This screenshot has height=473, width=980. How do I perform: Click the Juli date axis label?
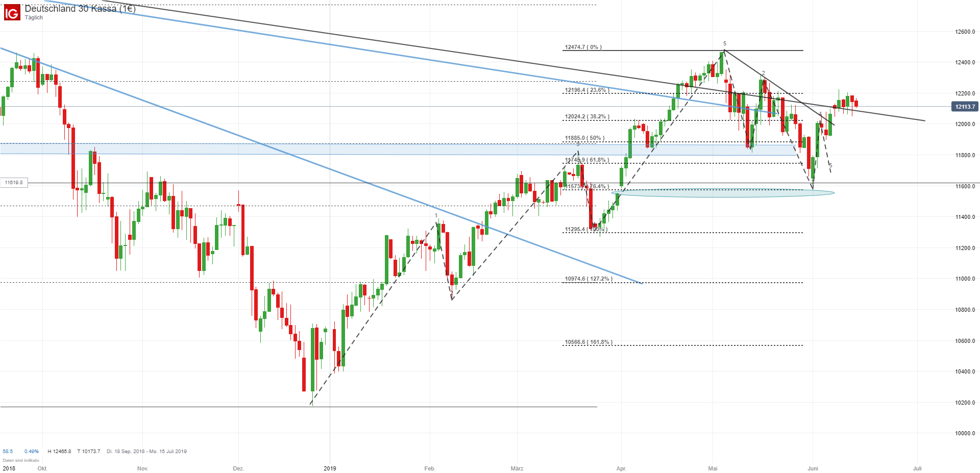[x=917, y=468]
